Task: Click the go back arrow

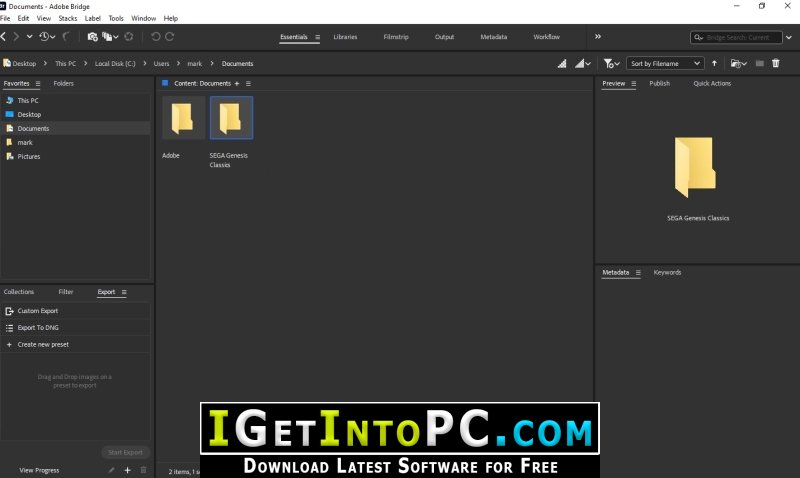Action: click(4, 37)
